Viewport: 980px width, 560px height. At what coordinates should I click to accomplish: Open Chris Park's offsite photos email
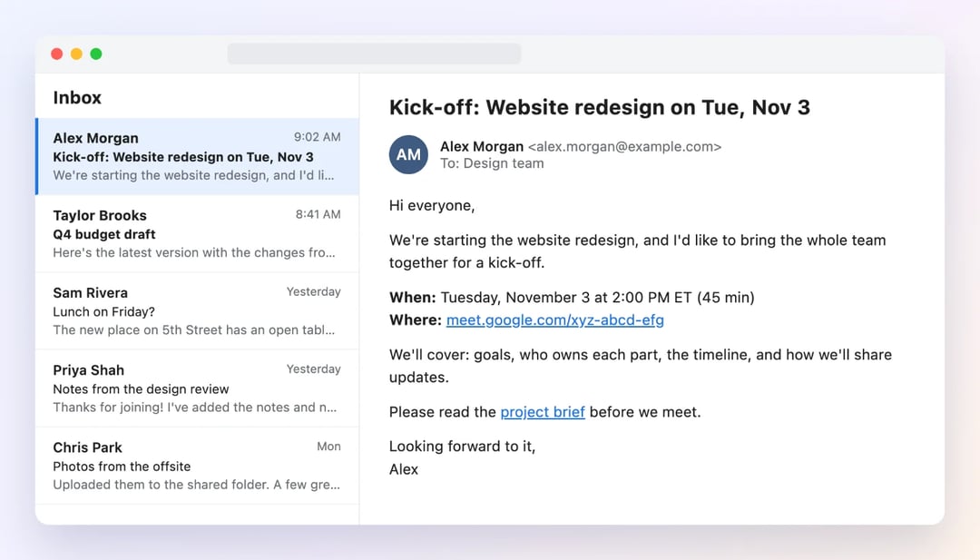click(198, 467)
